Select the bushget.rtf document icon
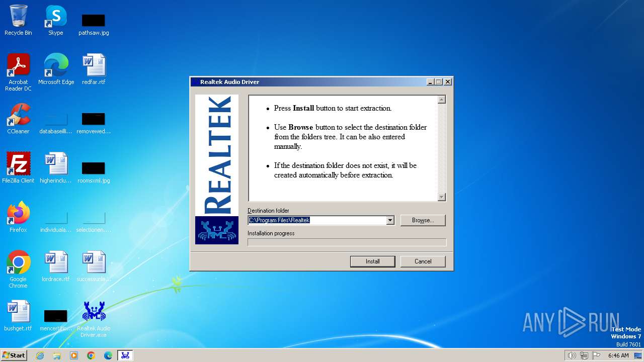The image size is (644, 362). (x=18, y=316)
